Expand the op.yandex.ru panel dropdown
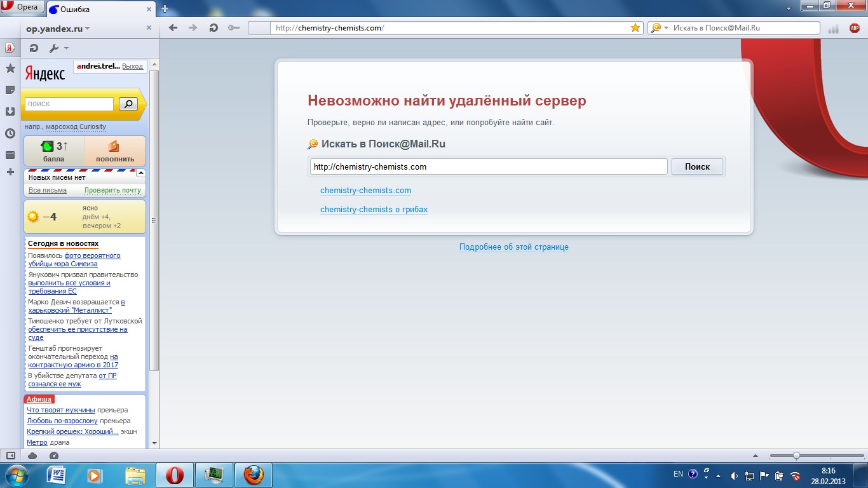The width and height of the screenshot is (868, 488). pos(88,29)
